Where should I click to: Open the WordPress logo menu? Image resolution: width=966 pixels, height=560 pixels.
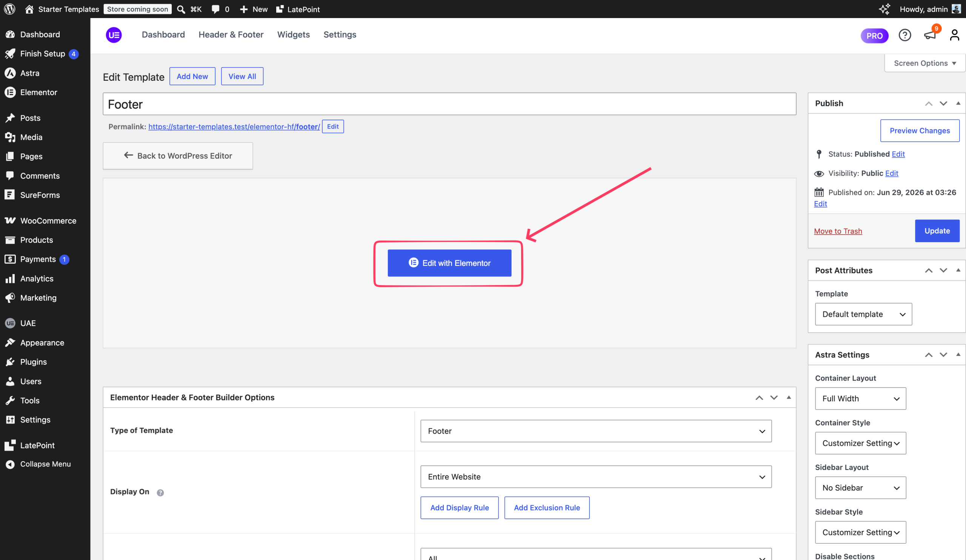pyautogui.click(x=9, y=9)
